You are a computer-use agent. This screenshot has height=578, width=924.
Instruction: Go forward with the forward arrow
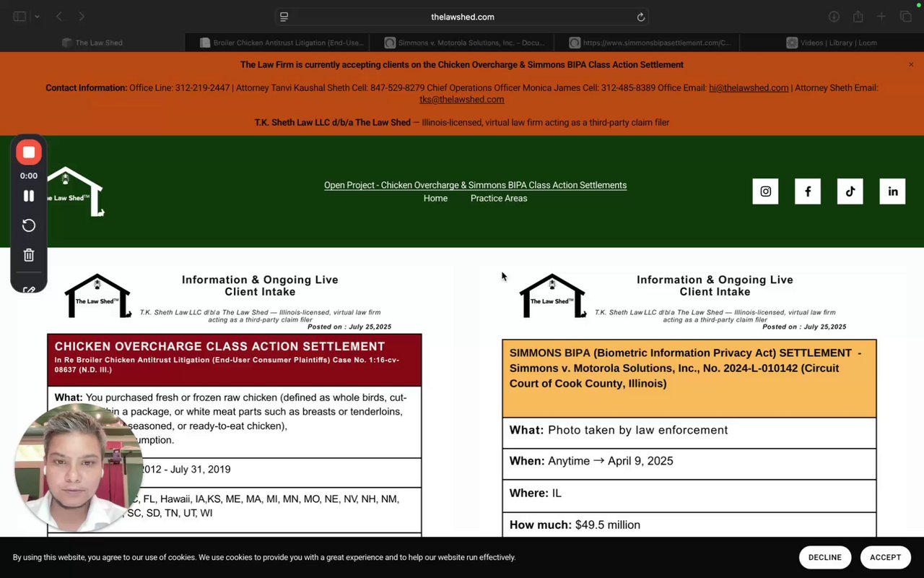click(x=82, y=17)
